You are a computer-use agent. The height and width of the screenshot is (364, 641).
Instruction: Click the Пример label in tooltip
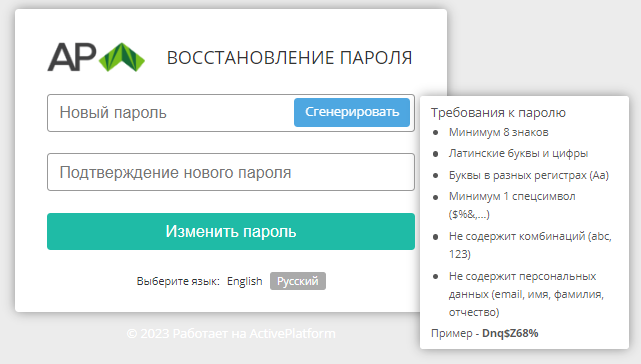452,333
